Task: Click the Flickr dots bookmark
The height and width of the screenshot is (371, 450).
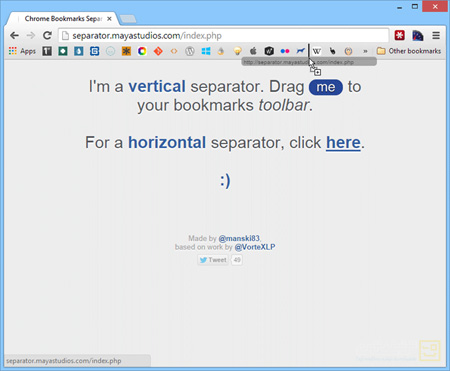Action: point(285,51)
